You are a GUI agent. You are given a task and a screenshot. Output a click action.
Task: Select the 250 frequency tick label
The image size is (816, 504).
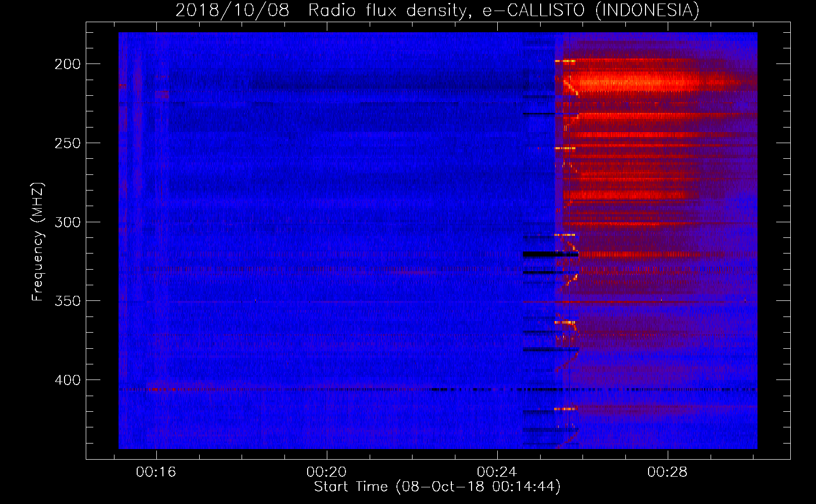pyautogui.click(x=68, y=143)
